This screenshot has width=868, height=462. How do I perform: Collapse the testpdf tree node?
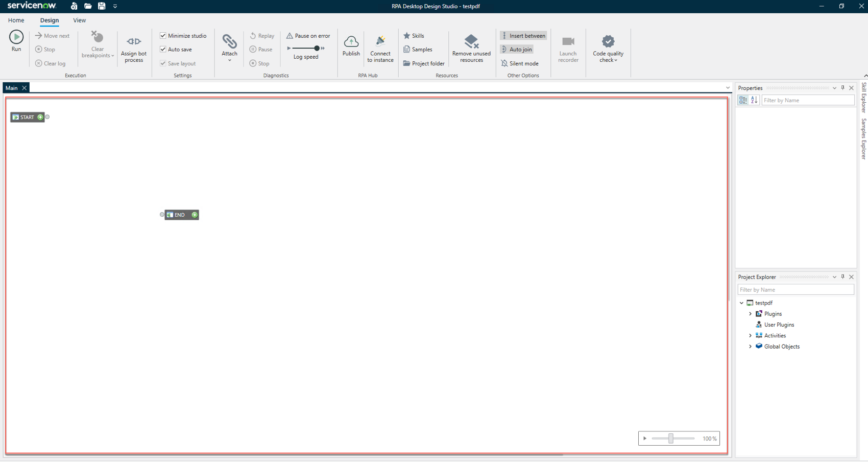click(x=742, y=303)
